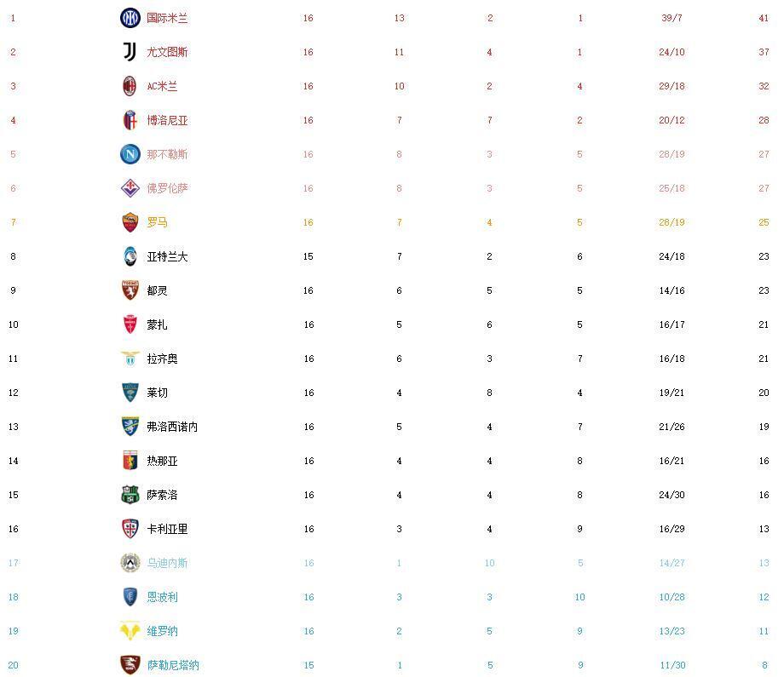Click the Lazio eagle logo
The image size is (784, 677).
(130, 359)
